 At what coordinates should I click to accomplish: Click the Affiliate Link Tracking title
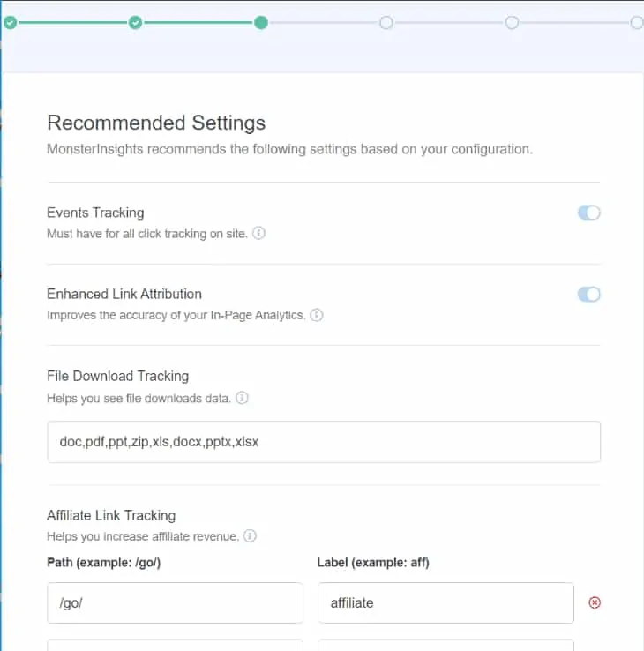[x=111, y=515]
